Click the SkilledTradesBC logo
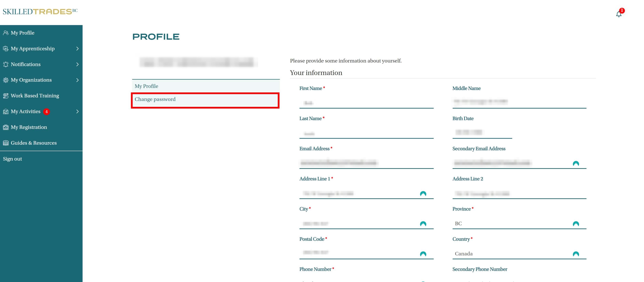644x282 pixels. 40,11
